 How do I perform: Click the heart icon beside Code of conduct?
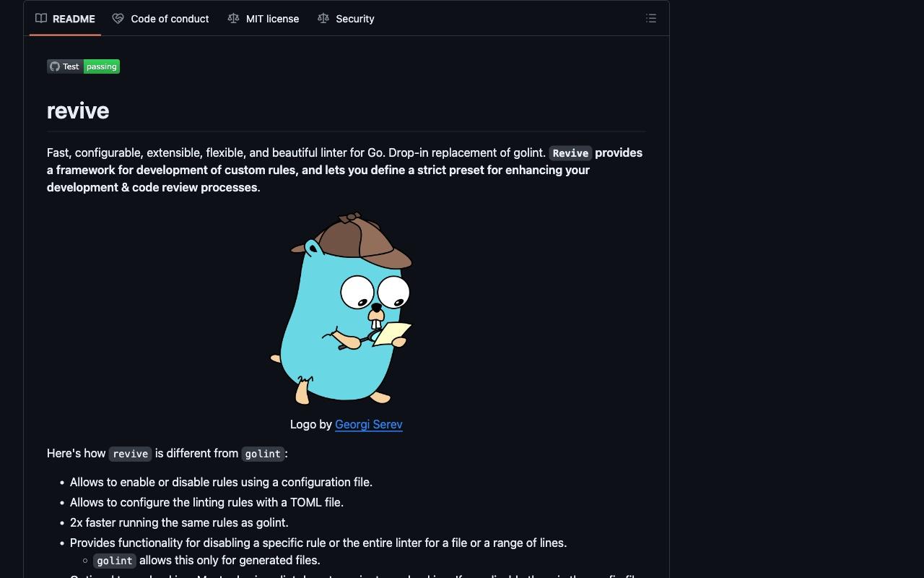pos(118,19)
